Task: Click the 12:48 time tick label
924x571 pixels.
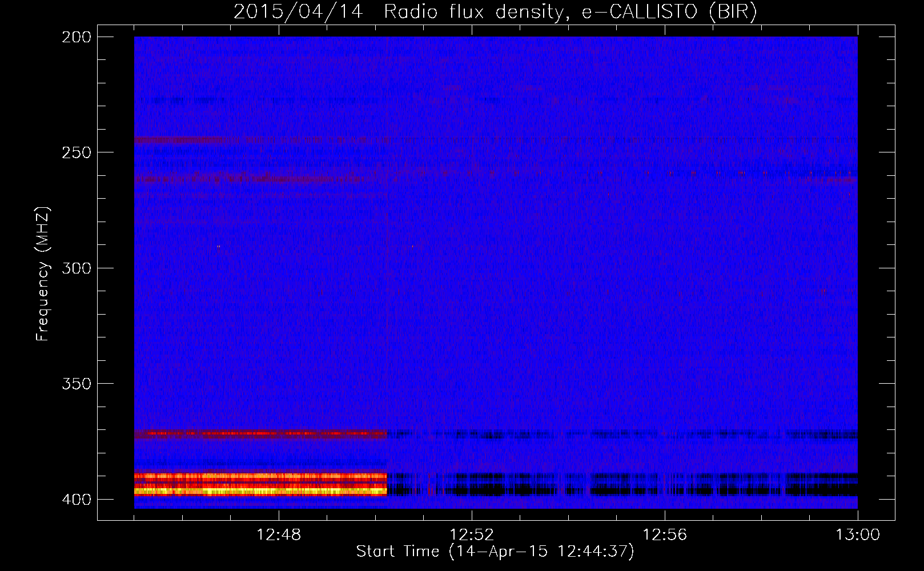Action: [x=279, y=535]
